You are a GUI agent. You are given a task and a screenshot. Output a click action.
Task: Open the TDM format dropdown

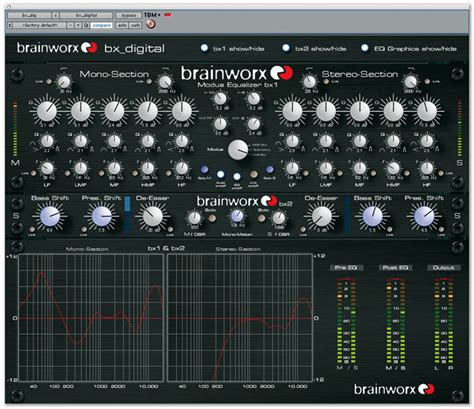click(152, 15)
